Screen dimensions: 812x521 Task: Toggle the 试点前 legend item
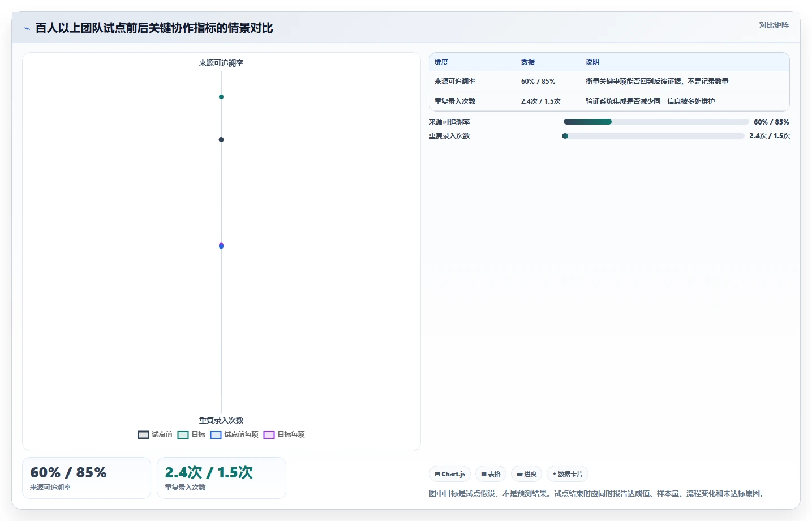(x=155, y=434)
